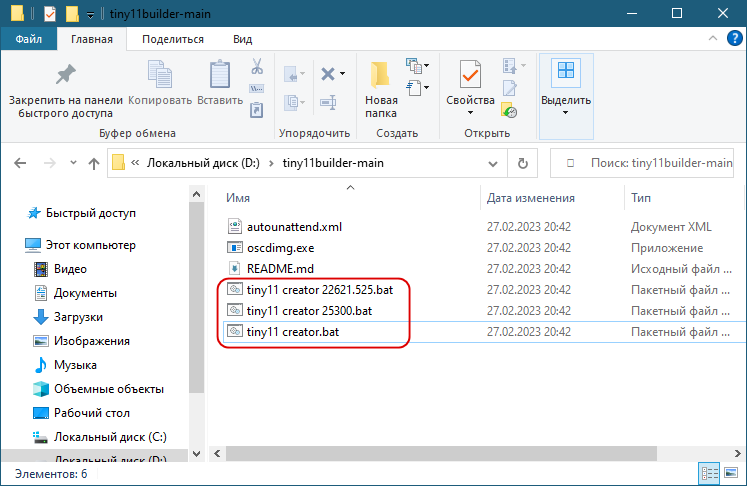The height and width of the screenshot is (486, 747).
Task: Open Документы in sidebar
Action: (x=85, y=293)
